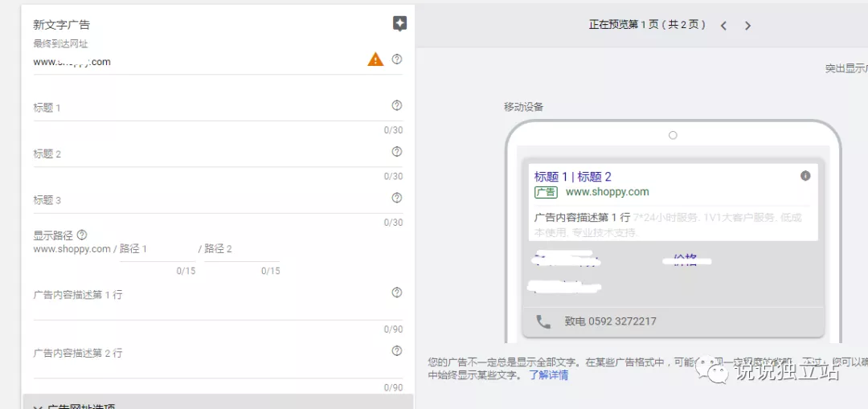The width and height of the screenshot is (868, 409).
Task: Open help icon for 广告内容描述第 2 行
Action: coord(396,350)
